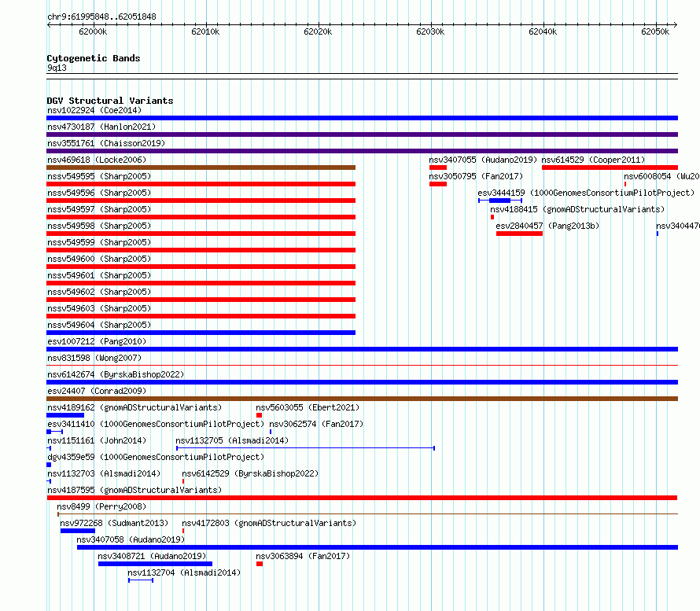Click blue nsv972268 Sudmant2013 bar

pyautogui.click(x=78, y=531)
